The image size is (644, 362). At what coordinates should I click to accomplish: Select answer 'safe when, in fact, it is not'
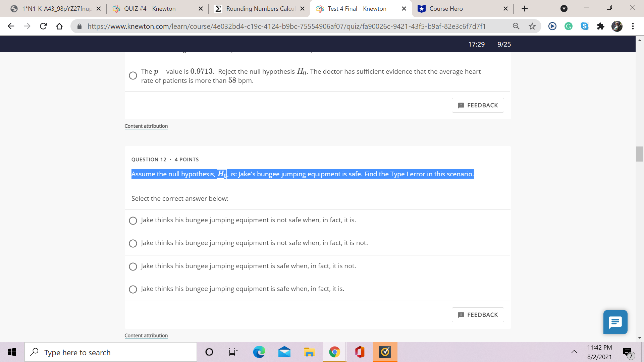[x=133, y=266]
